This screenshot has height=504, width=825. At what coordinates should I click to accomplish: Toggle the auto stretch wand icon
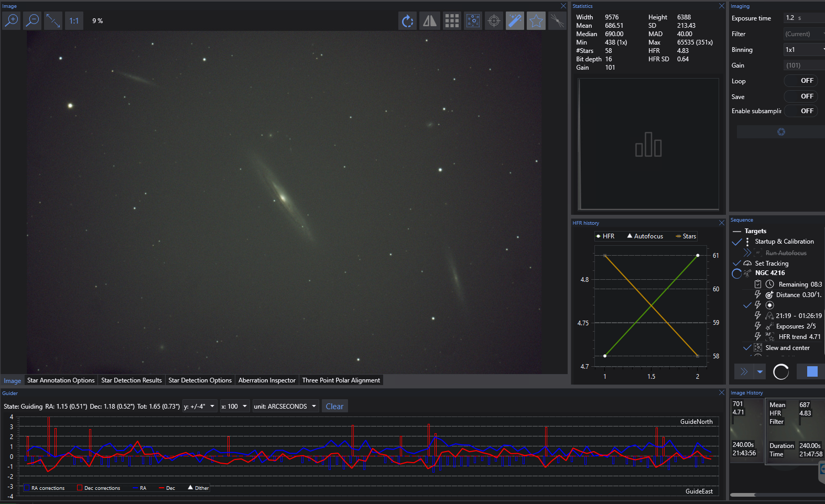pyautogui.click(x=515, y=20)
